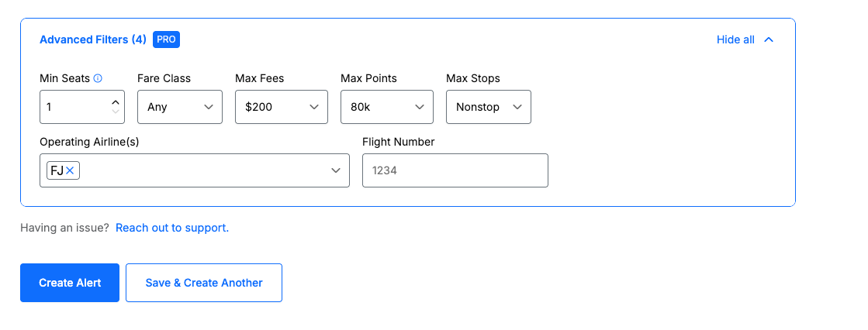
Task: Click inside the Operating Airline(s) box
Action: point(202,170)
